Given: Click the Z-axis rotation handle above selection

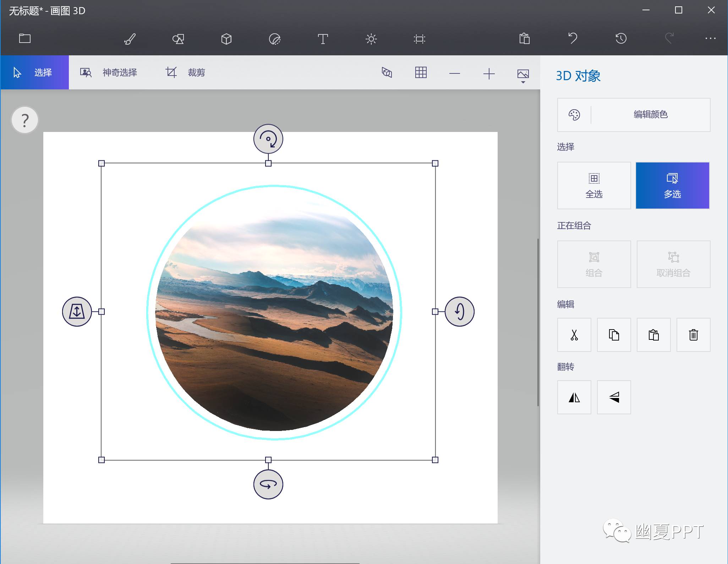Looking at the screenshot, I should 268,139.
